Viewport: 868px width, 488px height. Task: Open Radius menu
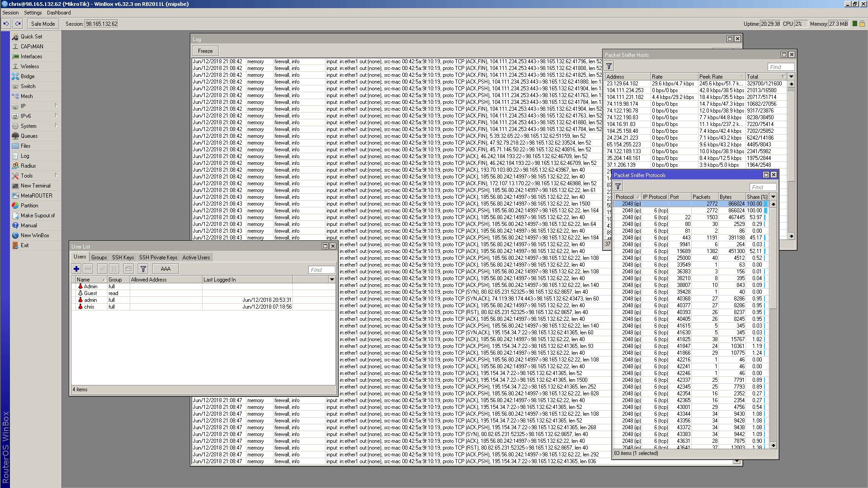tap(28, 166)
